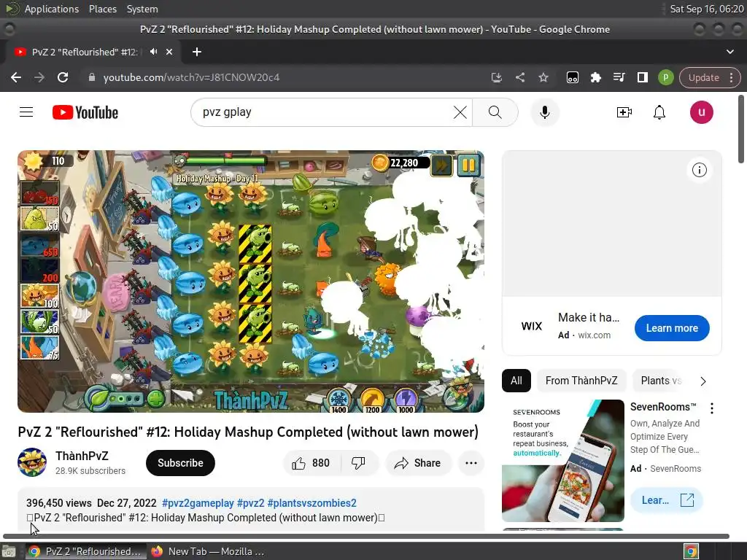Like the video with 880 likes
The height and width of the screenshot is (560, 747).
point(311,463)
